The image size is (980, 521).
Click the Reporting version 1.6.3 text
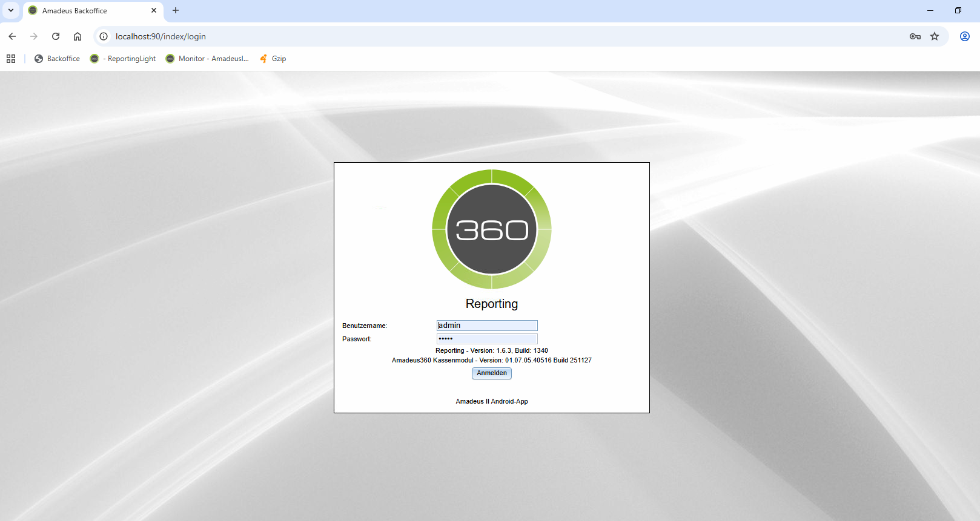492,350
